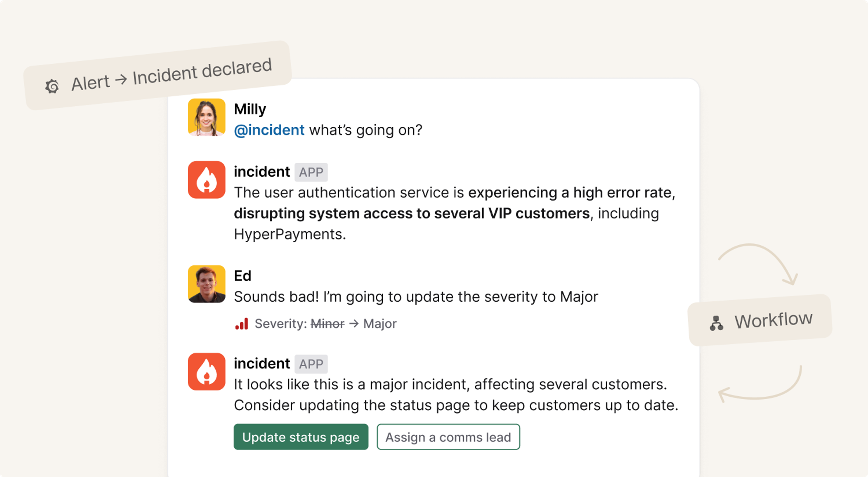
Task: Click Ed's username
Action: (x=243, y=276)
